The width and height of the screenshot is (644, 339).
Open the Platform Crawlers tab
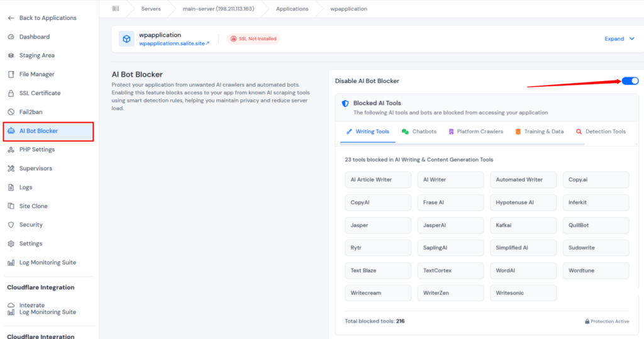475,131
